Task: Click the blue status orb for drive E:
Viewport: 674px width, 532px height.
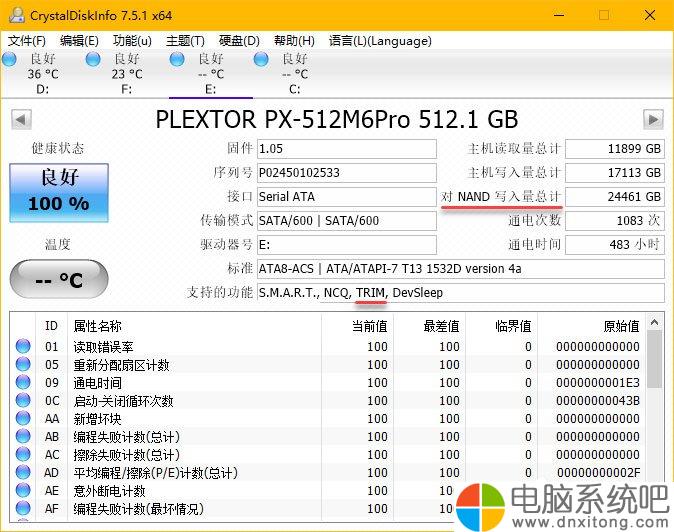Action: click(x=177, y=59)
